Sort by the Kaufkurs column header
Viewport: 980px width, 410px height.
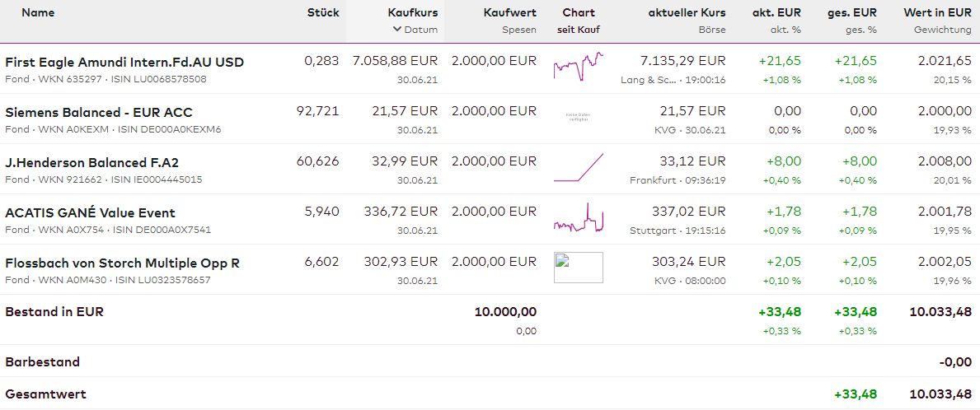tap(412, 12)
